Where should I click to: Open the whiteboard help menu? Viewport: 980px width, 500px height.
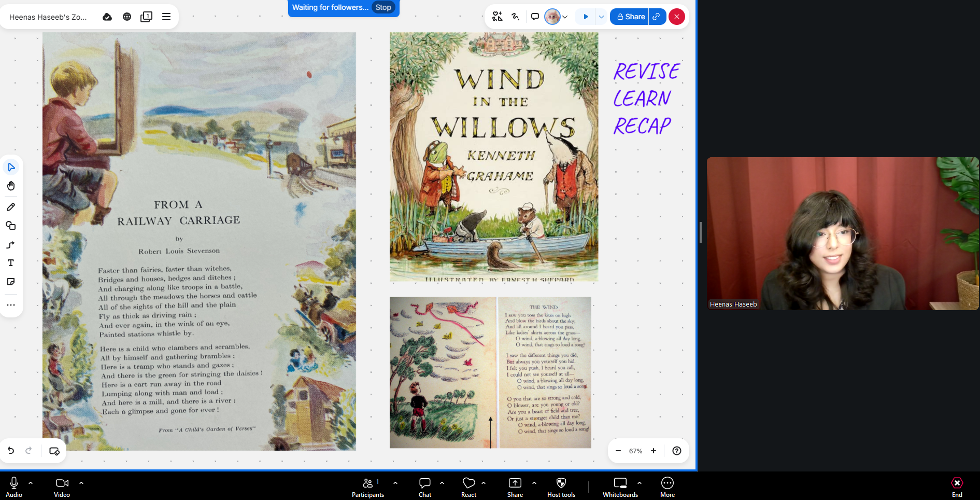click(x=677, y=451)
